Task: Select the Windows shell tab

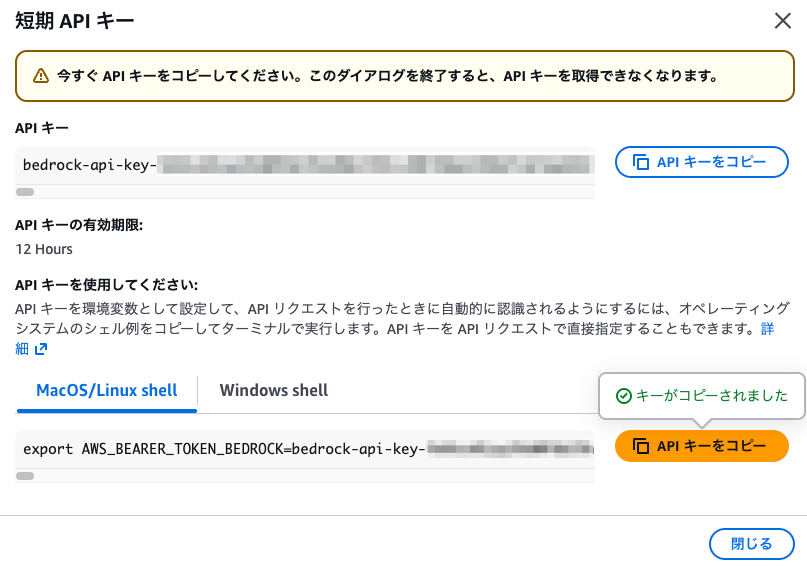Action: (274, 390)
